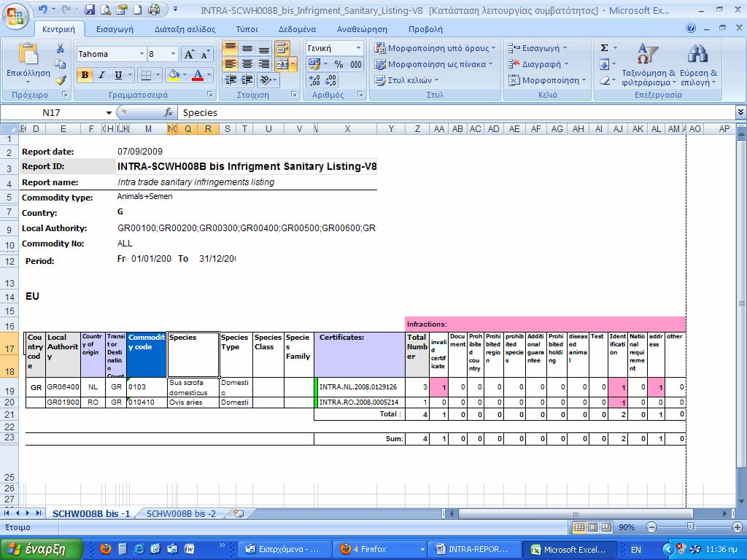Viewport: 747px width, 560px height.
Task: Open the Διάταξη σελίδας ribbon tab
Action: (x=185, y=29)
